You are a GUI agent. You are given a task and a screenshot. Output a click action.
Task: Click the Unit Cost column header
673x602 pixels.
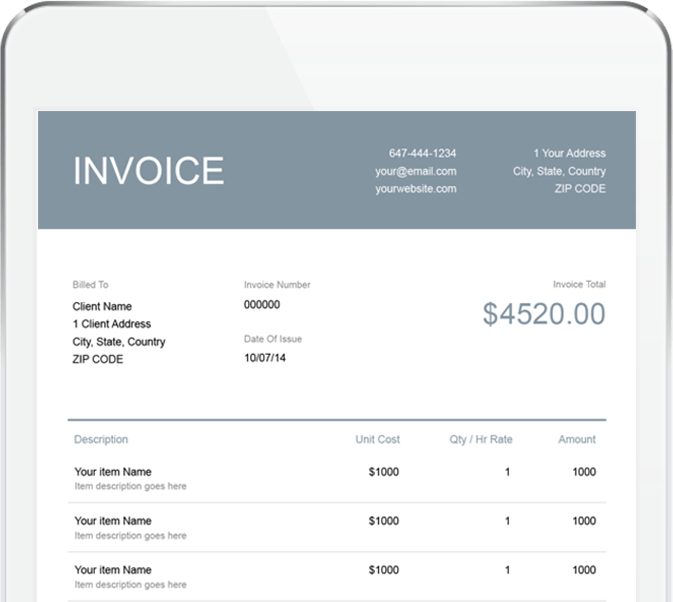(x=377, y=439)
